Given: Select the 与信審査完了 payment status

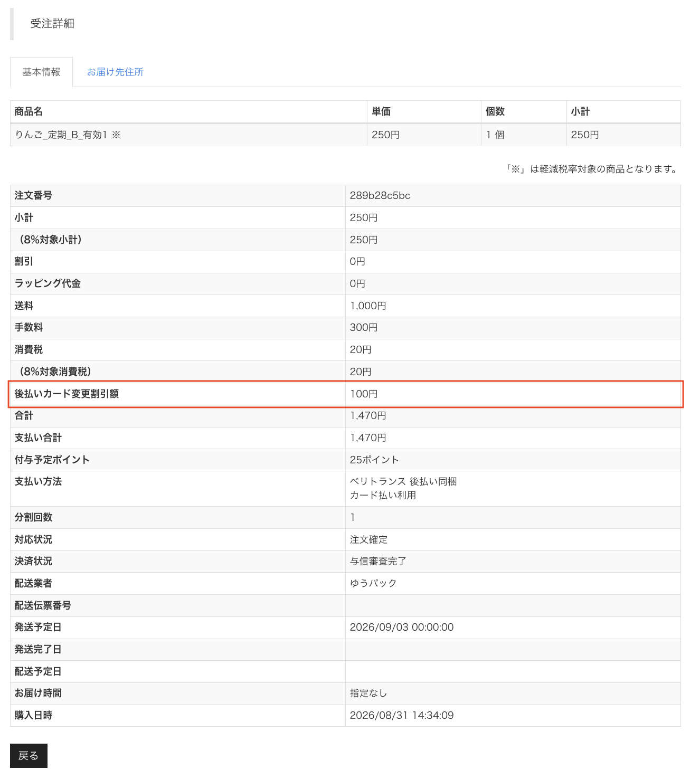Looking at the screenshot, I should click(x=378, y=562).
